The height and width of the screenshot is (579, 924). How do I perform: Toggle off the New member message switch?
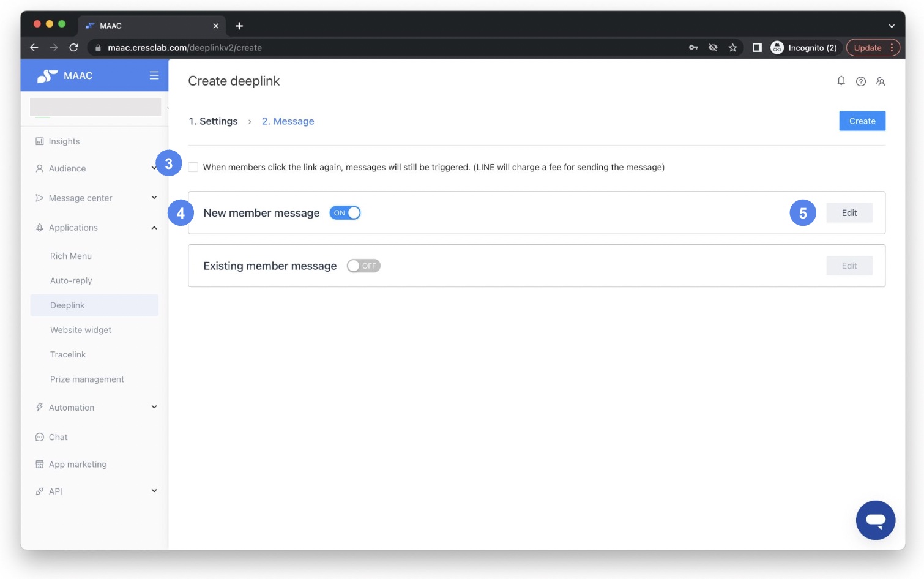pyautogui.click(x=345, y=212)
